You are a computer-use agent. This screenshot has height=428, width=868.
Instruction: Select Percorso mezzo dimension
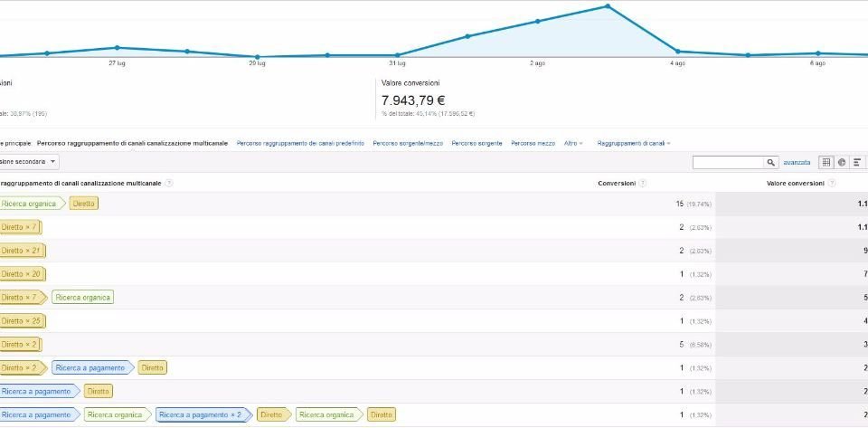[533, 143]
